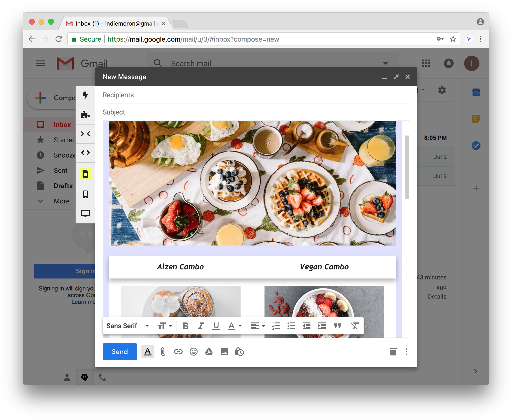The image size is (512, 420).
Task: Click the Insert photo icon
Action: pyautogui.click(x=224, y=351)
